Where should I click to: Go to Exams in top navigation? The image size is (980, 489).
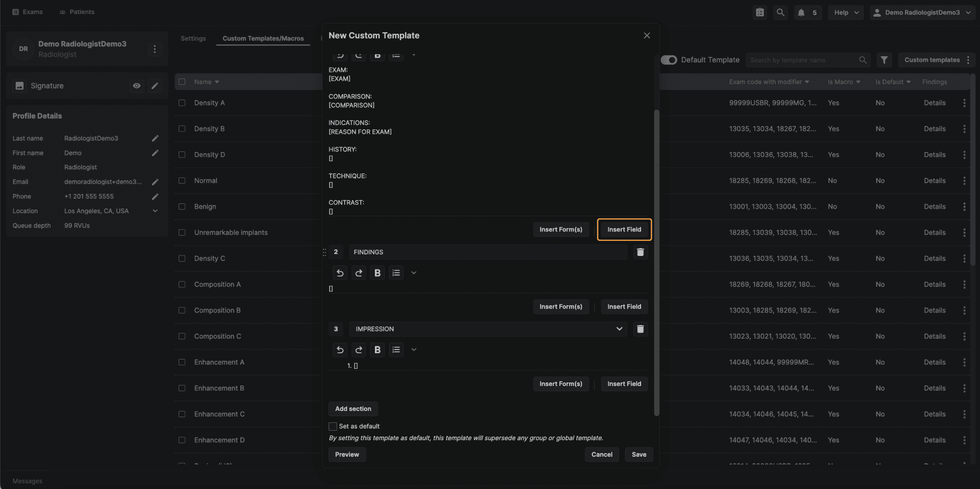coord(28,11)
